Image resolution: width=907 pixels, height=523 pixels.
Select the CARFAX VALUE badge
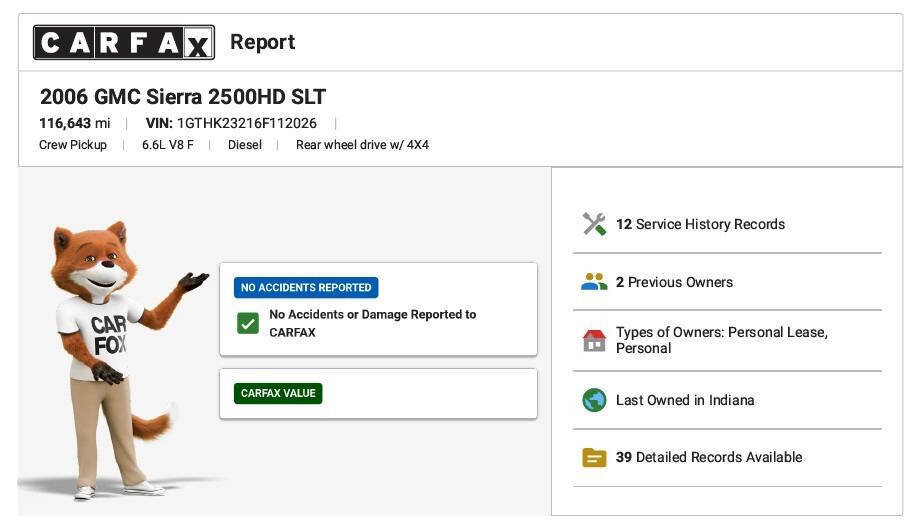pyautogui.click(x=278, y=393)
